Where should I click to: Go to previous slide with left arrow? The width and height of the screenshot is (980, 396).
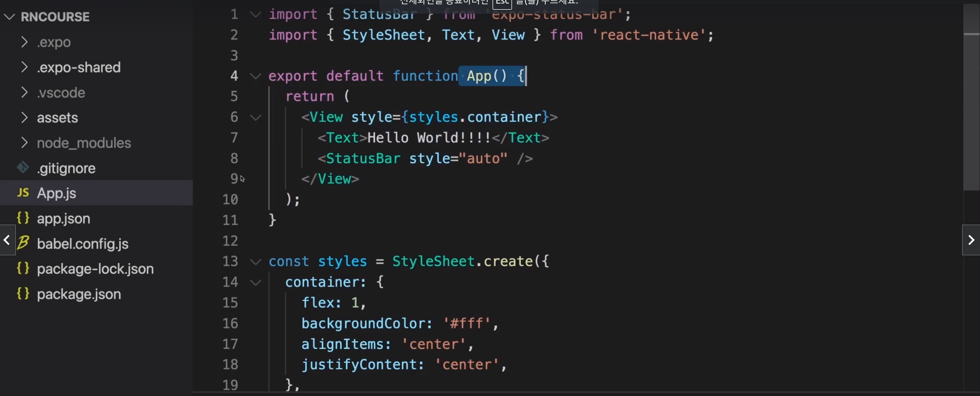tap(7, 239)
